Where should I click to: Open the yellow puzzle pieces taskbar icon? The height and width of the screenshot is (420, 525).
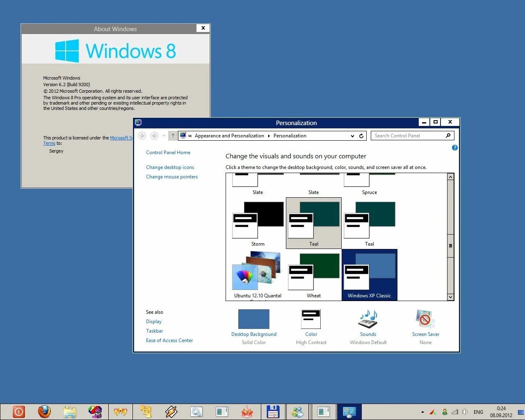(x=146, y=412)
